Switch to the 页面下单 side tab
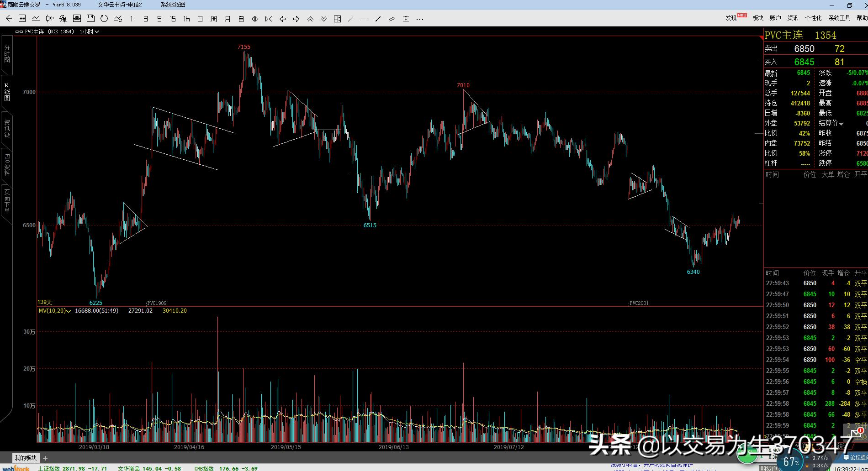Screen dimensions: 868x471 (x=7, y=201)
